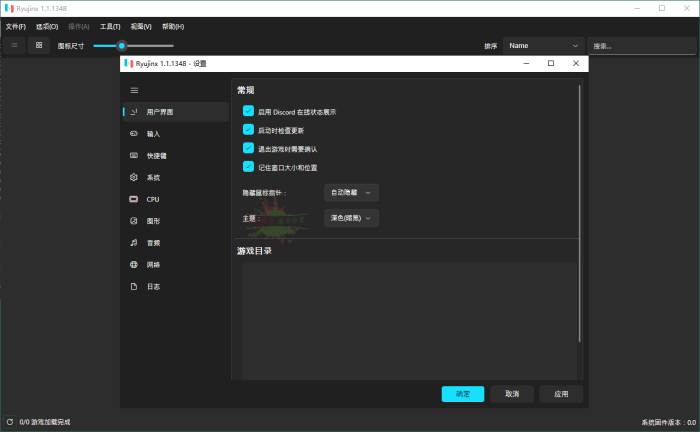Click the icon beside 用户界面
The image size is (700, 432).
pos(133,112)
